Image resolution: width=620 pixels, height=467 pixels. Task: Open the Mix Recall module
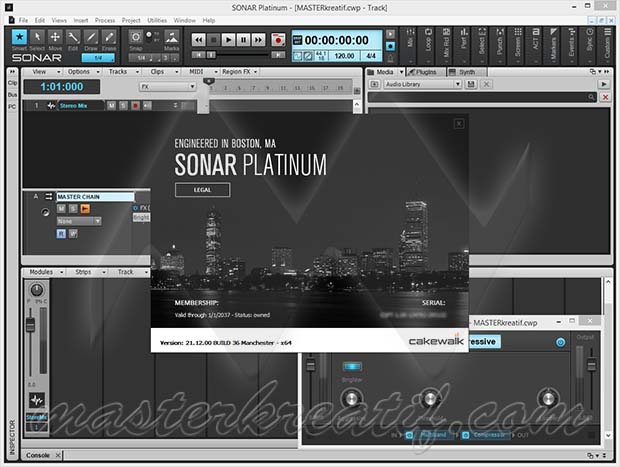446,44
